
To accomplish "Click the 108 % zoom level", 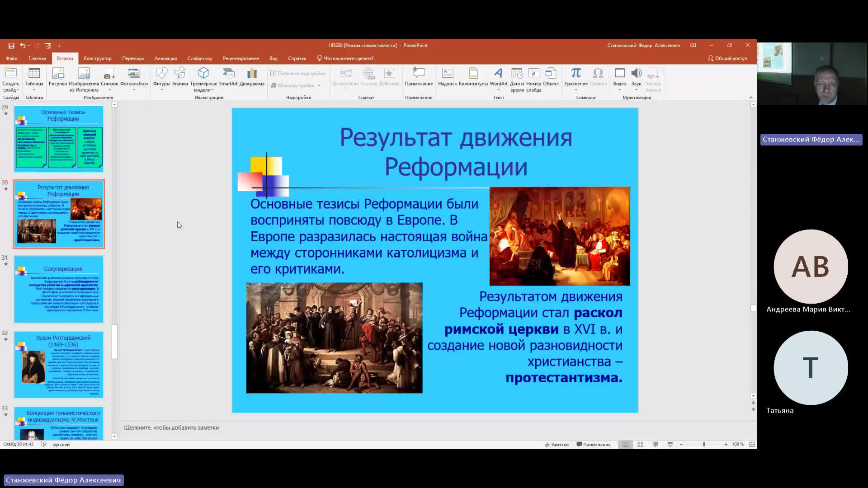I will click(738, 445).
